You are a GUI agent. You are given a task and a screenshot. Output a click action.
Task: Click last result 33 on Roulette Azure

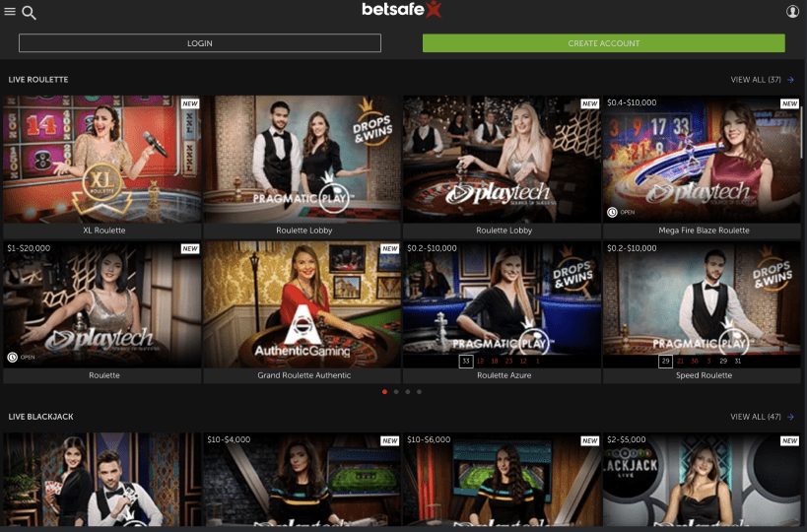466,362
